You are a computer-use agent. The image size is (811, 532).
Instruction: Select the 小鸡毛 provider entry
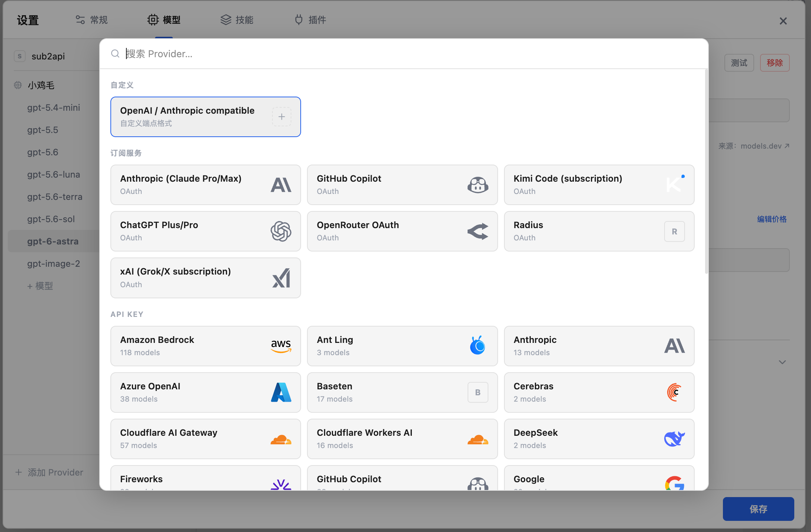coord(41,85)
